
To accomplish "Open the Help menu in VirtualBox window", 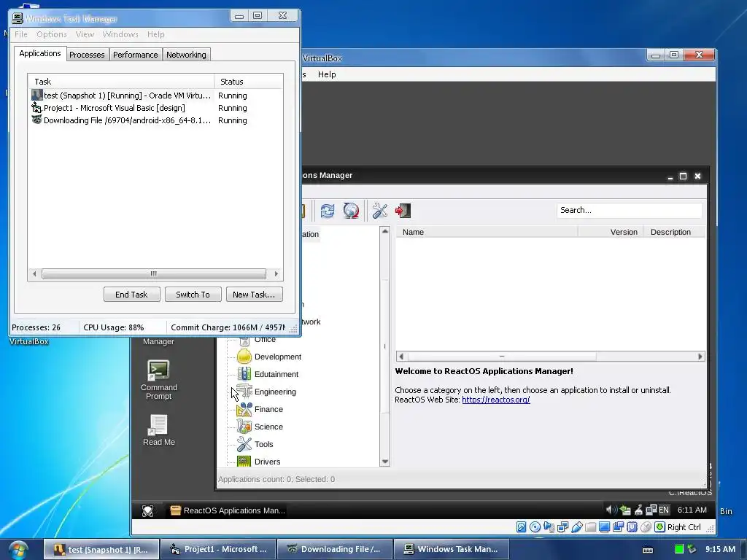I will (327, 74).
